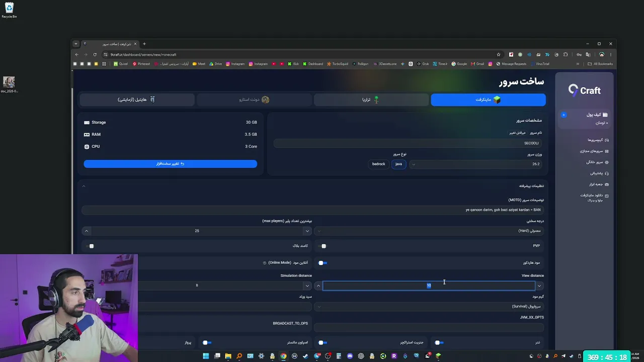The image size is (644, 362).
Task: Decrease simulation distance with down arrow
Action: tap(307, 286)
